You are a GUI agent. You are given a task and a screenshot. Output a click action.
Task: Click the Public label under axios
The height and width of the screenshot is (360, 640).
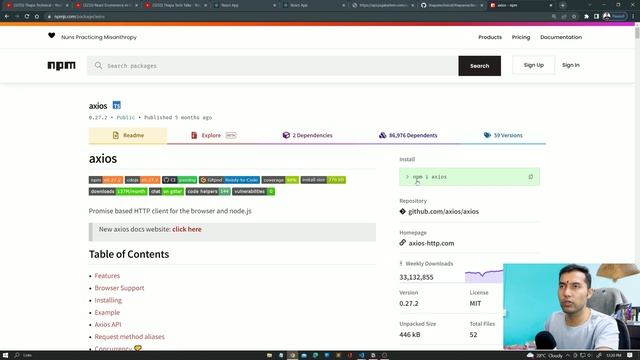[x=126, y=117]
